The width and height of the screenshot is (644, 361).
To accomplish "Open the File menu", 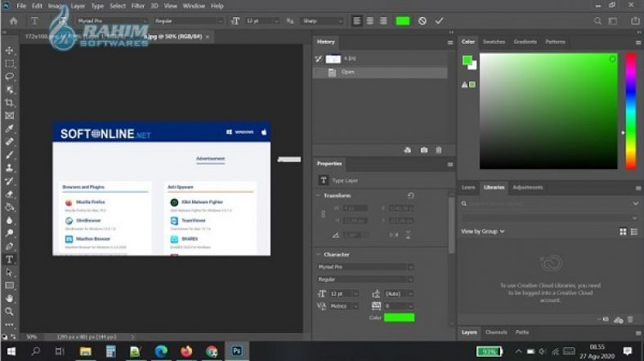I will click(x=21, y=6).
